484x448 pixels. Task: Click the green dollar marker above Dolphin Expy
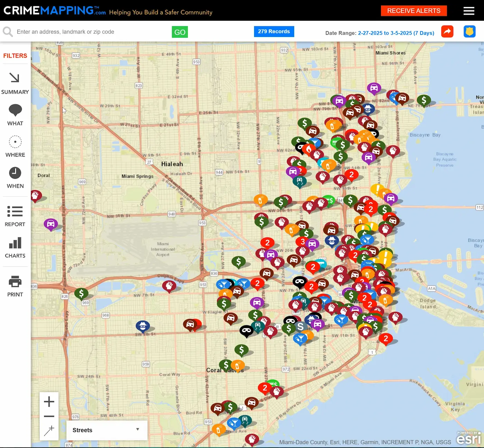[239, 262]
